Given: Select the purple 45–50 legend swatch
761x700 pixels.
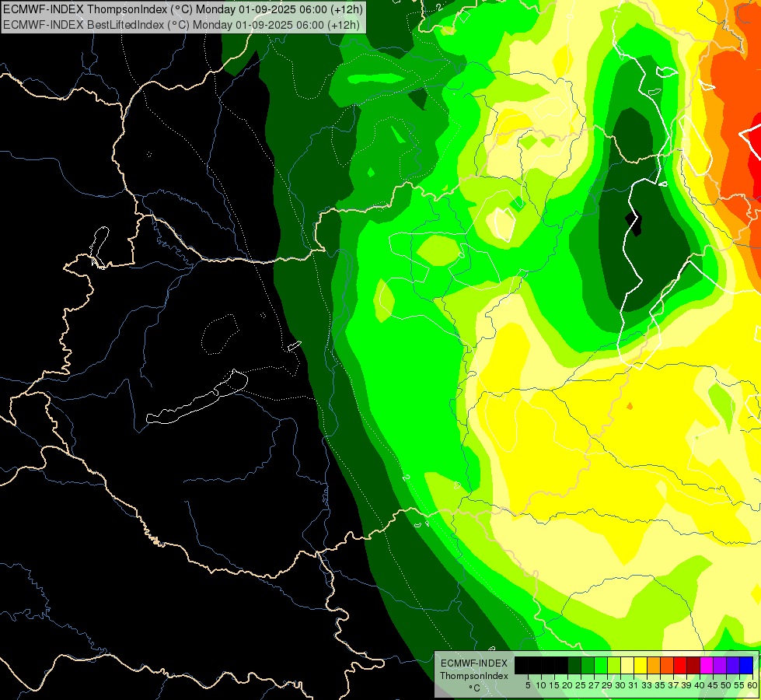Looking at the screenshot, I should (720, 665).
